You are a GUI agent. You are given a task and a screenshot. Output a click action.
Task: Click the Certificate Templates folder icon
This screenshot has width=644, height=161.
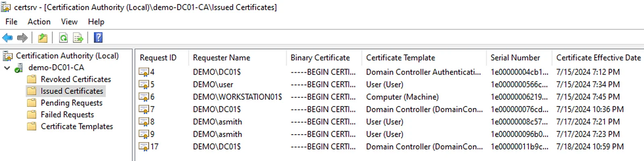(31, 126)
